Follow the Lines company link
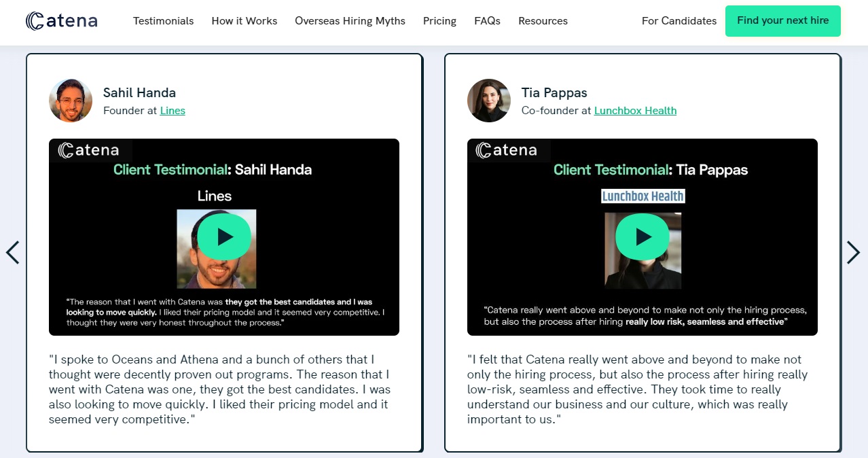 (x=173, y=111)
